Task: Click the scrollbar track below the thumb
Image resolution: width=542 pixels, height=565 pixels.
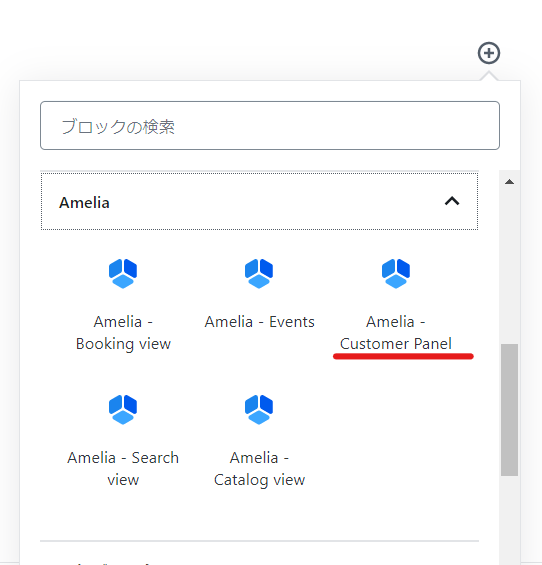Action: click(509, 520)
